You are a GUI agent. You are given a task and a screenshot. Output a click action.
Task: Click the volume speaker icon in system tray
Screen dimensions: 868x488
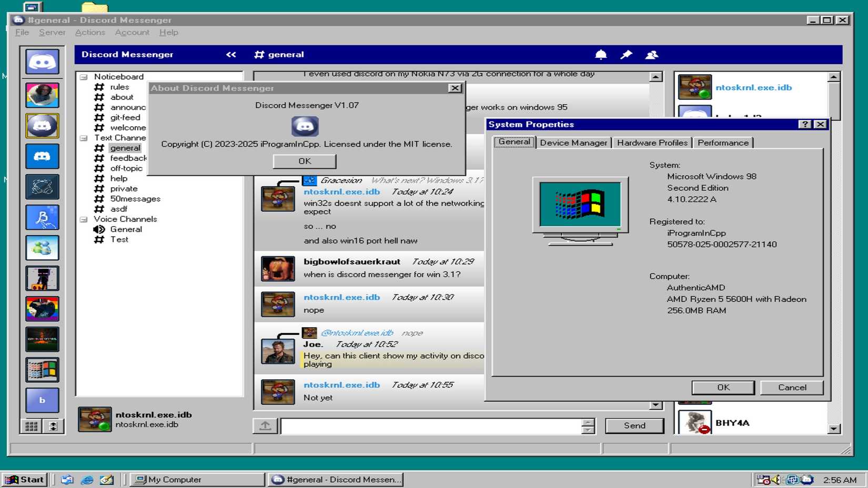776,479
